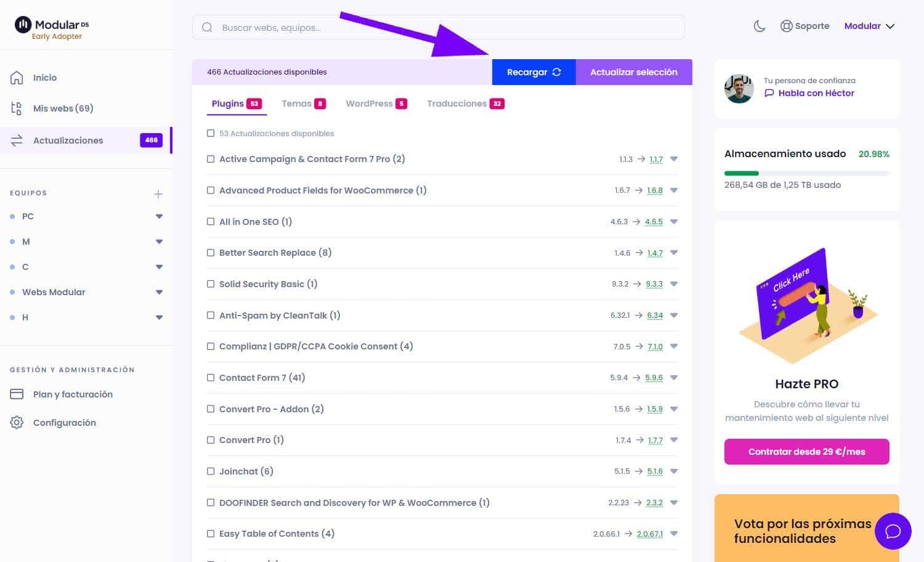Click version 1.1.7 link for Active Campaign
924x562 pixels.
point(657,159)
